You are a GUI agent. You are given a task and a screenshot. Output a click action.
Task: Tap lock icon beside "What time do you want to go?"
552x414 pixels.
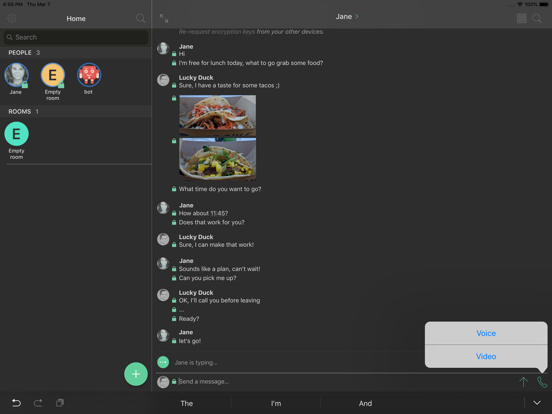[174, 189]
